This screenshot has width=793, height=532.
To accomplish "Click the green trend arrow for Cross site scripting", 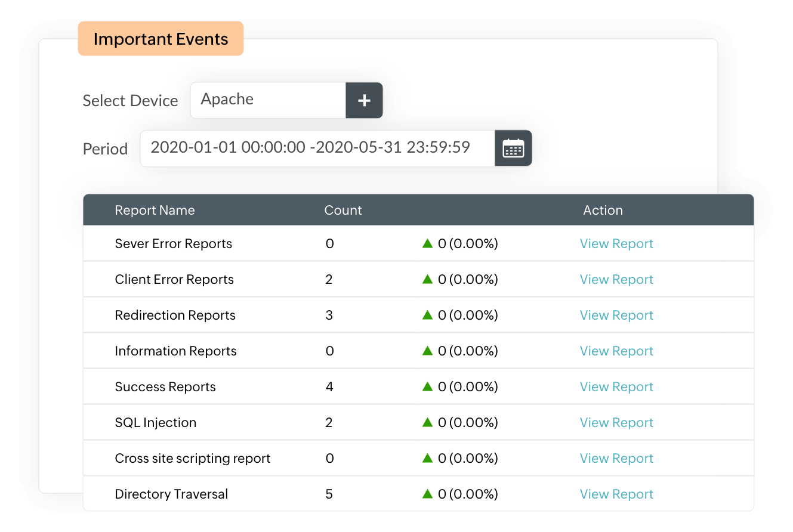I will (427, 458).
